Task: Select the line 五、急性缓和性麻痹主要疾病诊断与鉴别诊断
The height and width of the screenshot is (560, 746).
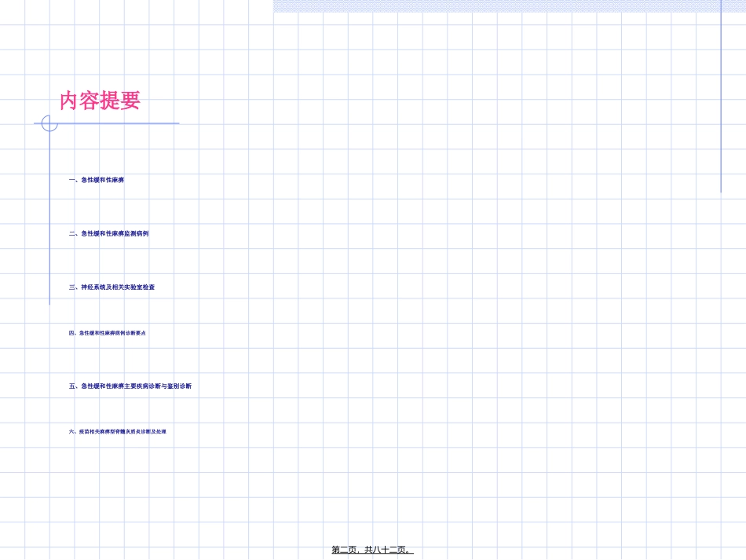Action: [130, 386]
